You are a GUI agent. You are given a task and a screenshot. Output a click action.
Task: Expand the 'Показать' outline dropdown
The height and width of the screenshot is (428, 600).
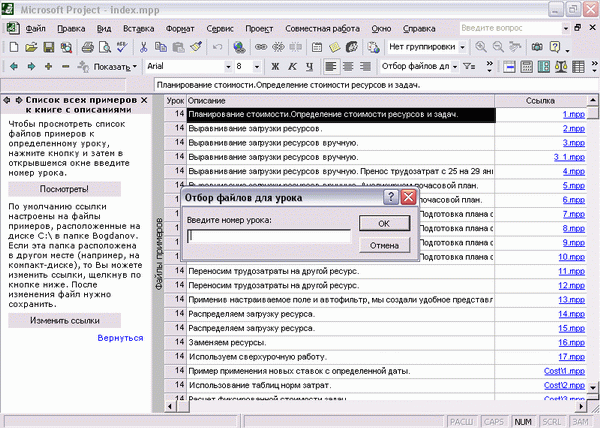click(x=114, y=67)
